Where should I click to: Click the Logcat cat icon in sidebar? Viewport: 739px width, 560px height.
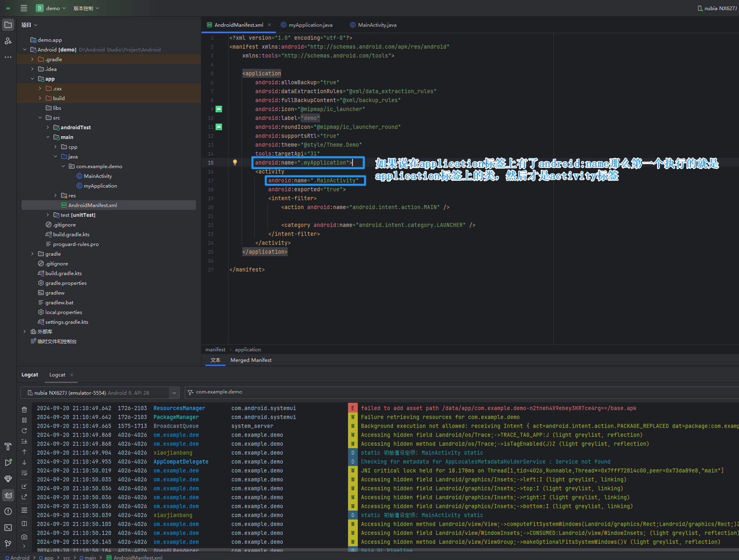(x=8, y=495)
